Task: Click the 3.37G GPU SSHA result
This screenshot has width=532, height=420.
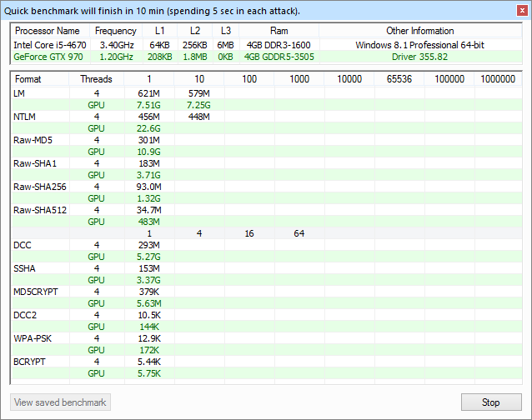Action: [149, 280]
